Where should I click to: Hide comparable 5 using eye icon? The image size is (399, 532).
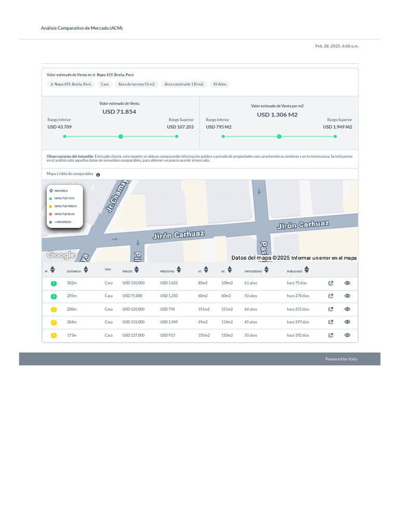[348, 335]
